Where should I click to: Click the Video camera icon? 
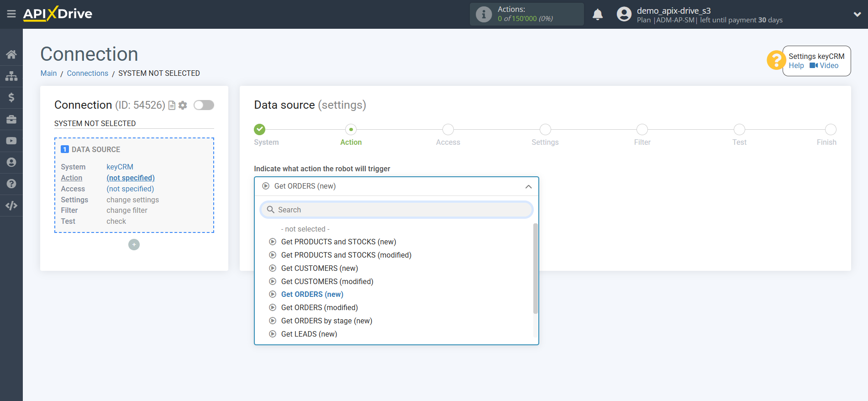[814, 65]
